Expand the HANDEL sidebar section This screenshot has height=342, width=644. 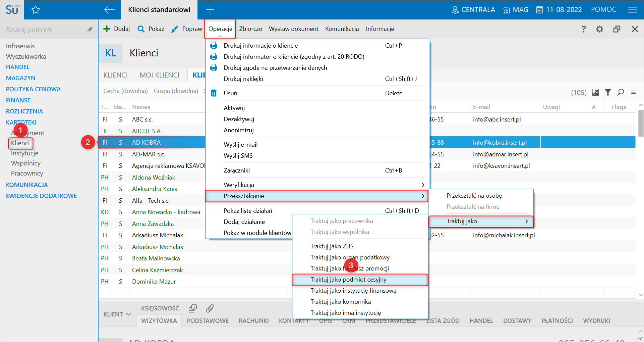18,67
